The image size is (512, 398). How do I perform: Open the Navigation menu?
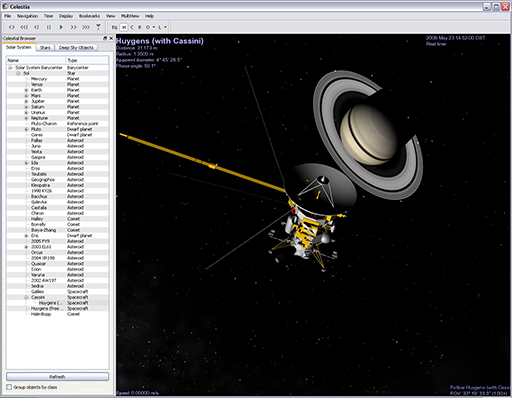point(27,16)
